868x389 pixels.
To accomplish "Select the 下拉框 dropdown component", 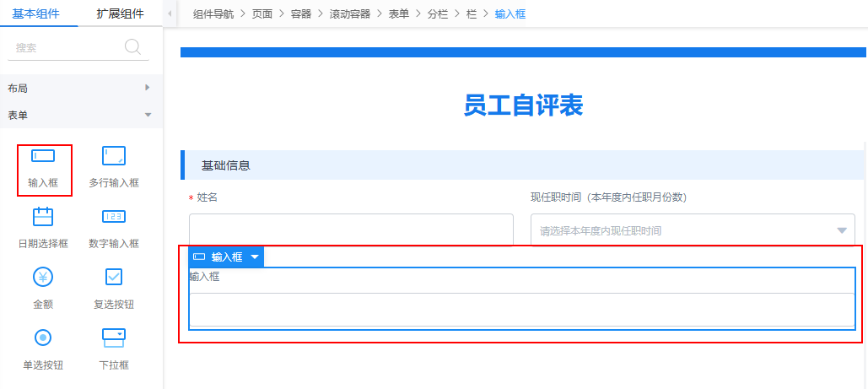I will 114,349.
